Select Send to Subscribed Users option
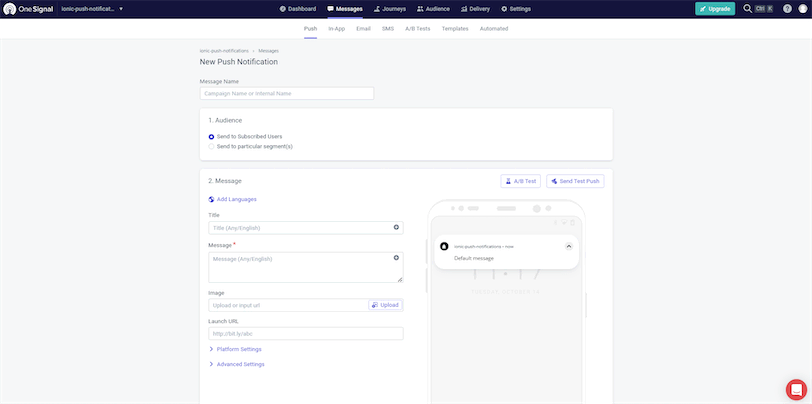 (x=211, y=136)
